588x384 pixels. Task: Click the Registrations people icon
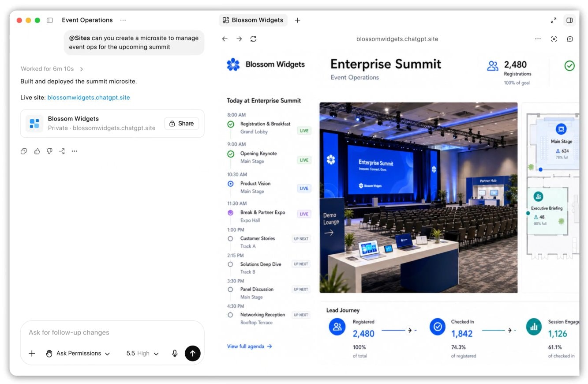point(493,66)
